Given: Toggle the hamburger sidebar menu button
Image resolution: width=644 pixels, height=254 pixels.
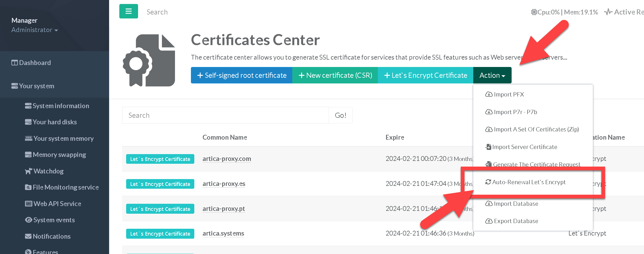Looking at the screenshot, I should [128, 11].
